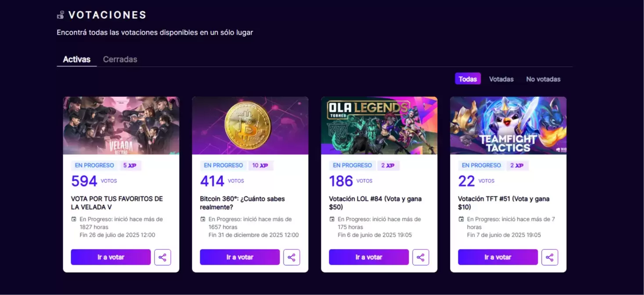Image resolution: width=644 pixels, height=295 pixels.
Task: Open the Teamfight Tactics banner image
Action: pyautogui.click(x=508, y=125)
